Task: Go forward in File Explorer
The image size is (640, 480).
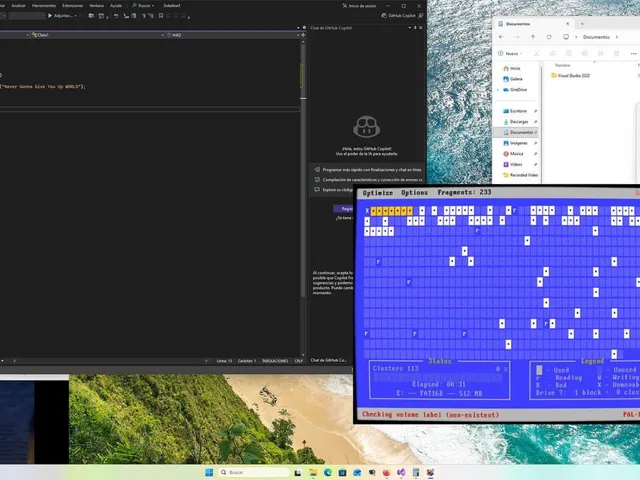Action: pos(517,37)
